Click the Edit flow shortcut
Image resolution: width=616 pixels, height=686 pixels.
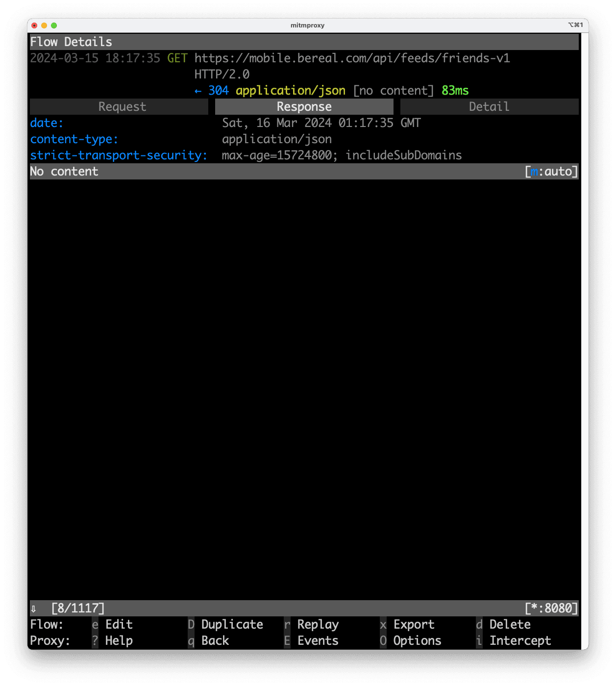point(119,624)
